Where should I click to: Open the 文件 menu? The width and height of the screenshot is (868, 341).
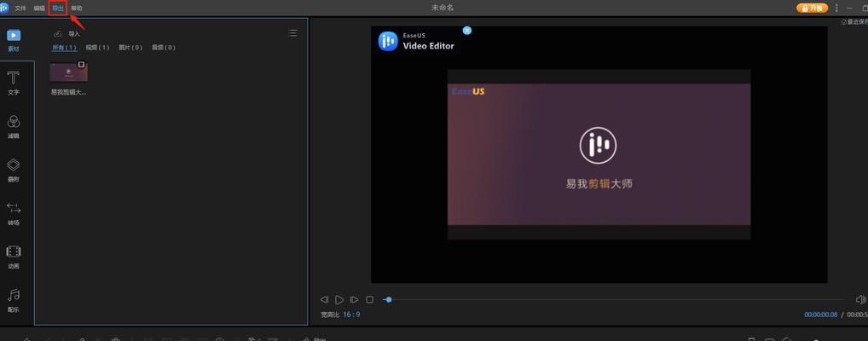click(20, 9)
